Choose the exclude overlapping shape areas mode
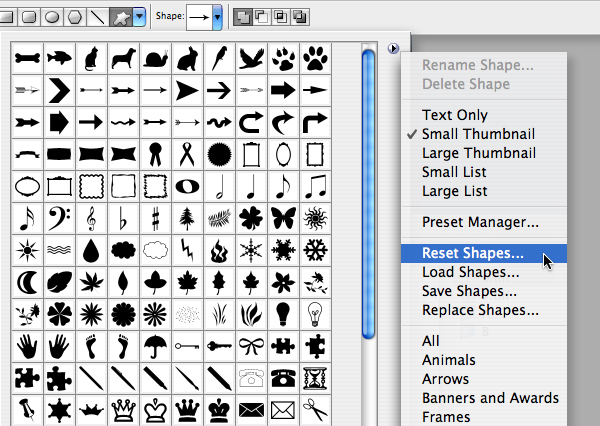The image size is (600, 426). pyautogui.click(x=300, y=16)
